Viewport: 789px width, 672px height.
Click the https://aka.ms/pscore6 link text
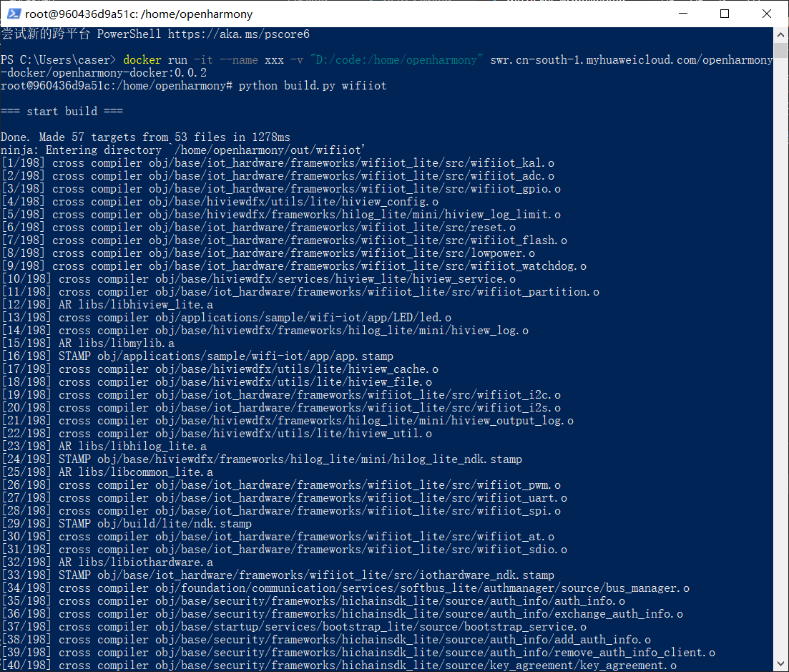[238, 34]
